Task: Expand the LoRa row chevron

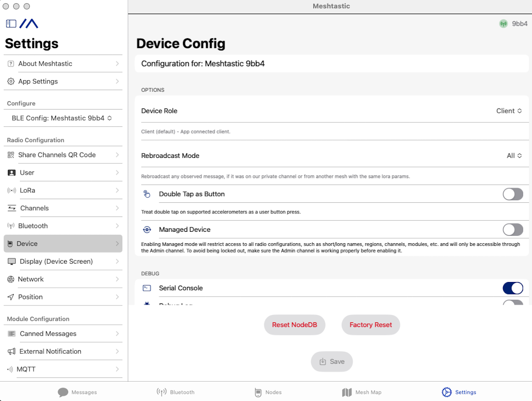Action: (117, 190)
